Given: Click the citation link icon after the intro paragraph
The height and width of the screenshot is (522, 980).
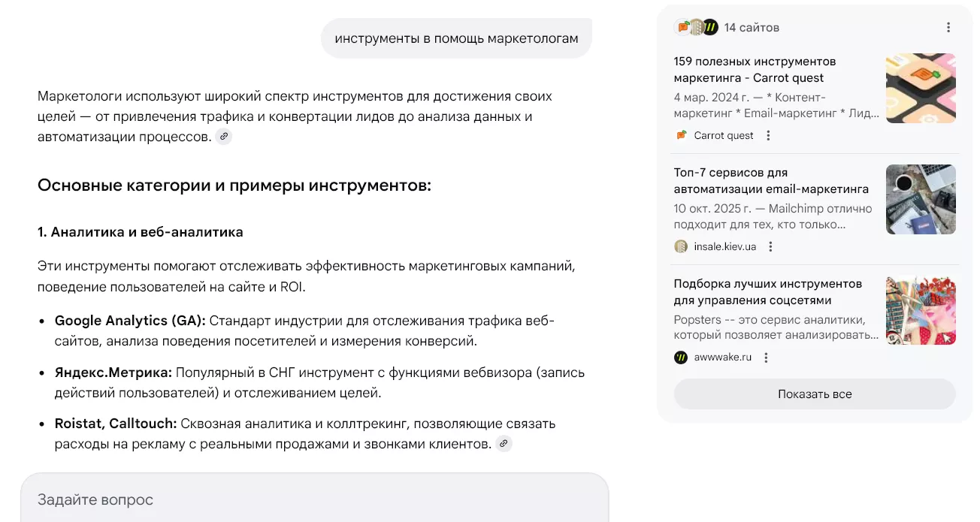Looking at the screenshot, I should (x=223, y=136).
